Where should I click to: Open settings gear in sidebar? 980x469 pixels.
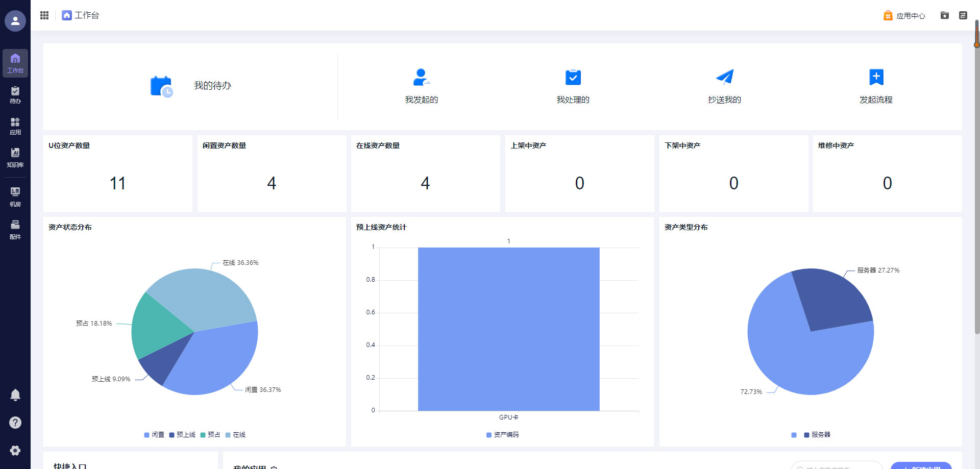click(15, 451)
